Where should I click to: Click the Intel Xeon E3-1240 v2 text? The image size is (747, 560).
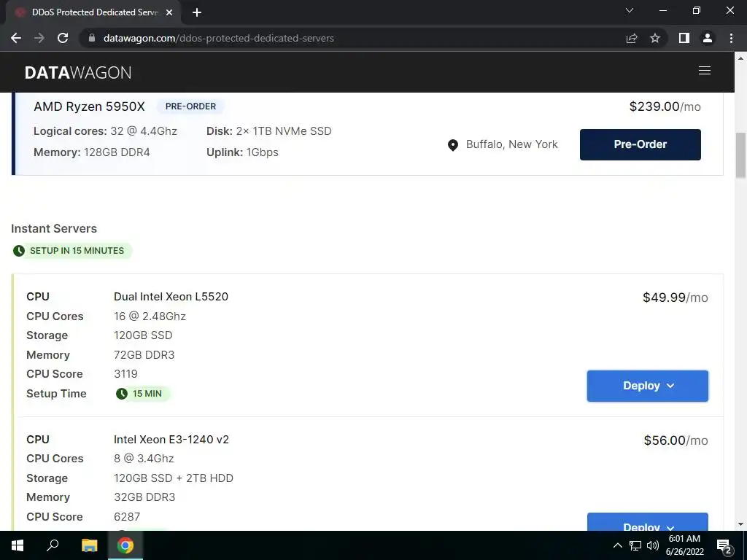(171, 440)
